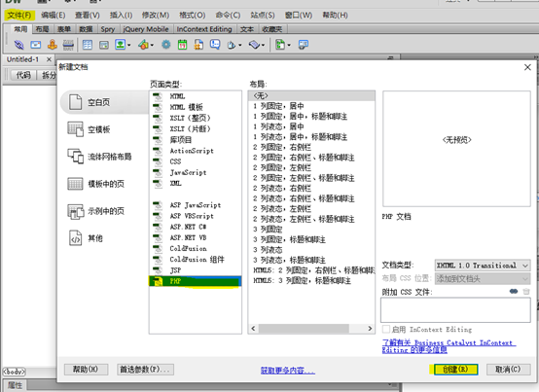Select the JavaScript page type
Viewport: 539px width, 392px height.
[x=196, y=172]
